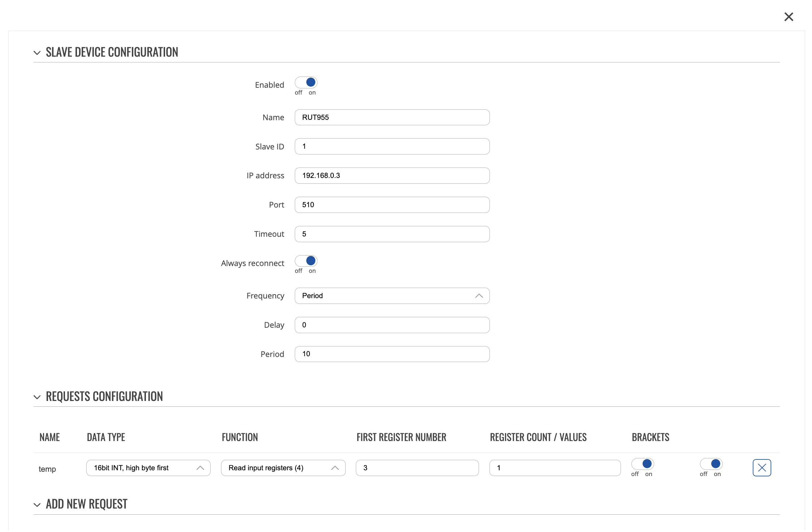Click the Slave ID input field
This screenshot has height=532, width=812.
[392, 147]
